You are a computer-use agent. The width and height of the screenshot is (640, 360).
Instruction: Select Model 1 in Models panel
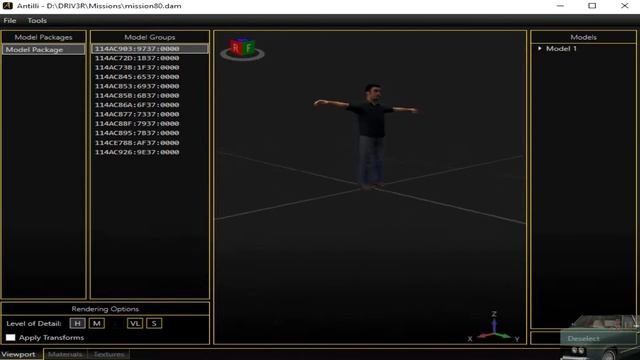tap(561, 49)
